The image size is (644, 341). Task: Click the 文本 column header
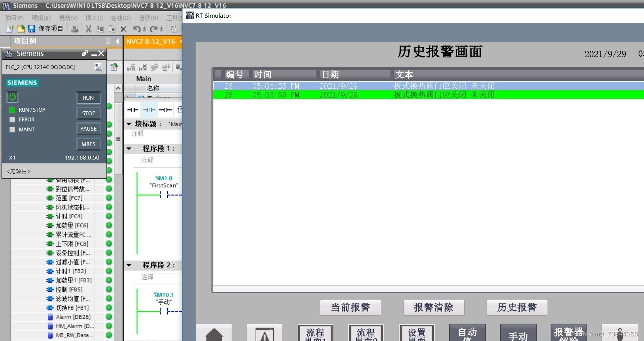pyautogui.click(x=517, y=74)
